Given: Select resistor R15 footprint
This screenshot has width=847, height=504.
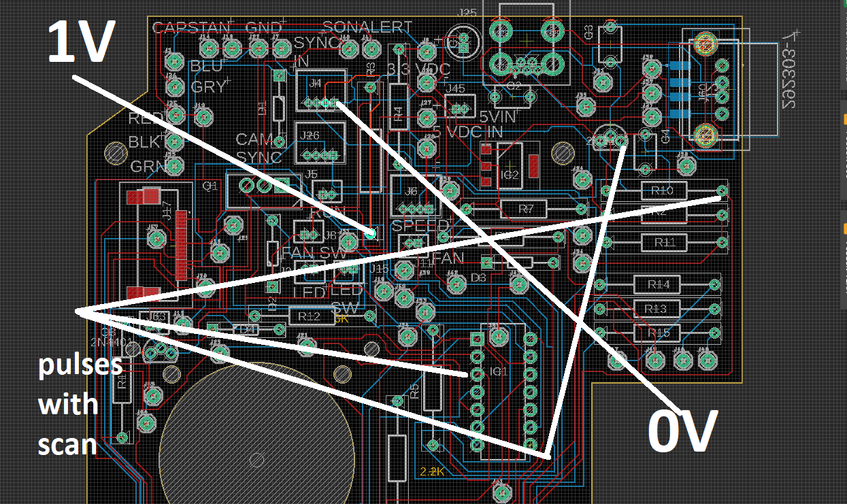Looking at the screenshot, I should tap(657, 333).
